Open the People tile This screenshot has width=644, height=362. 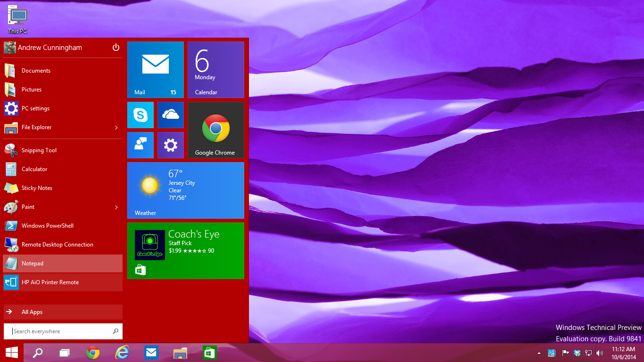point(140,145)
